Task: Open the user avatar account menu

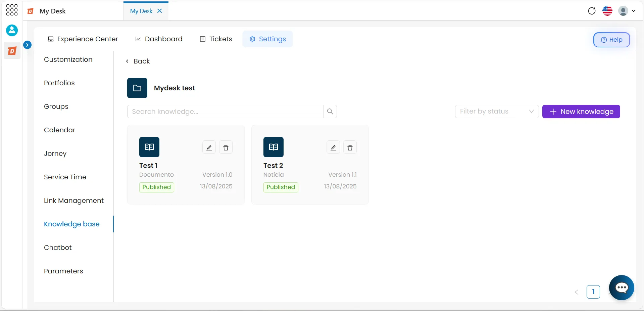Action: [x=627, y=11]
